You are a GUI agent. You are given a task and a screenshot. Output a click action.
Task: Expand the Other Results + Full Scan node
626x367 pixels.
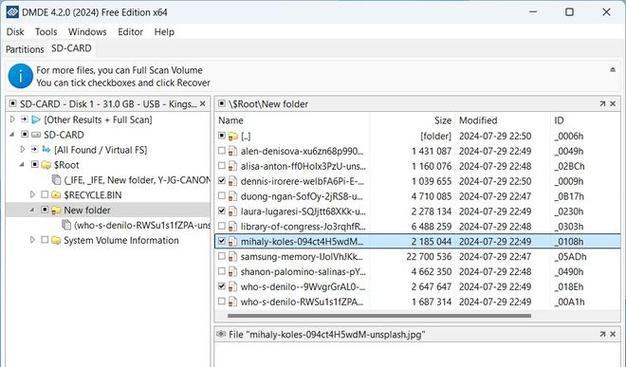click(12, 119)
